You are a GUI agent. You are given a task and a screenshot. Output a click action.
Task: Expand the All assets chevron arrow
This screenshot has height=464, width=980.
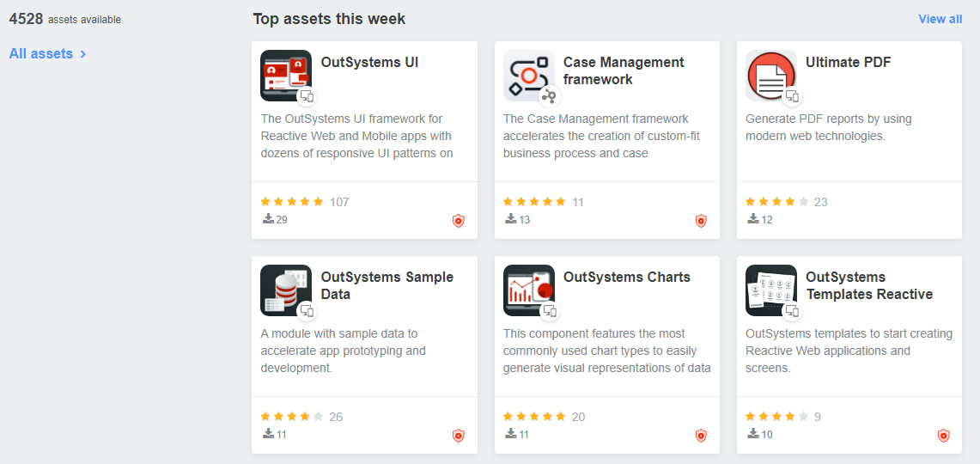pyautogui.click(x=83, y=54)
